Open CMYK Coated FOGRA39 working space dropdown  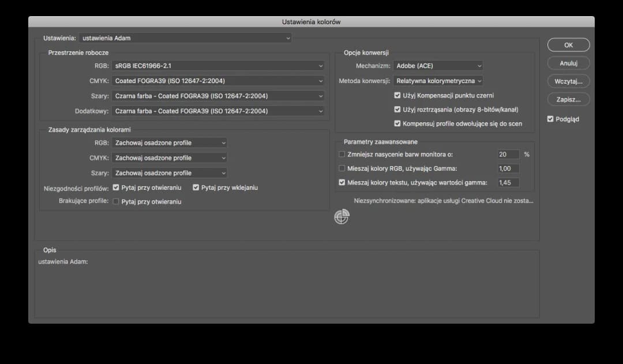pos(218,81)
